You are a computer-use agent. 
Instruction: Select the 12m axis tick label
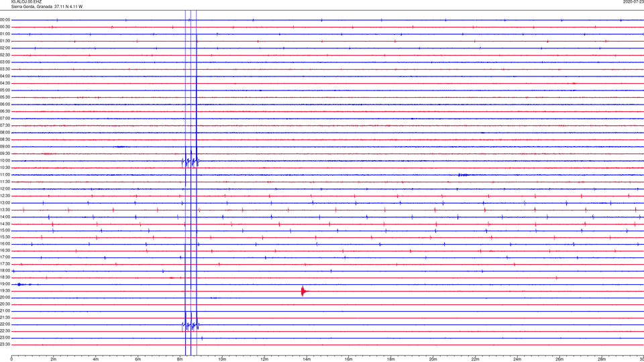[264, 359]
